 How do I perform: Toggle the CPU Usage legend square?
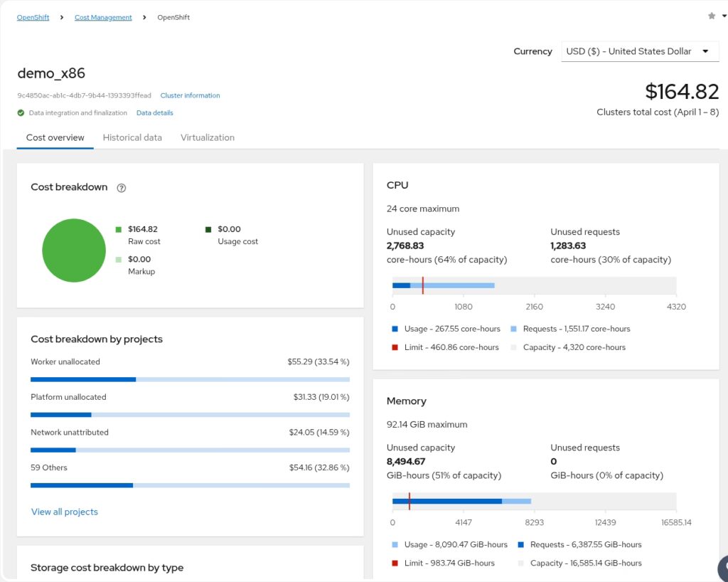pos(395,329)
